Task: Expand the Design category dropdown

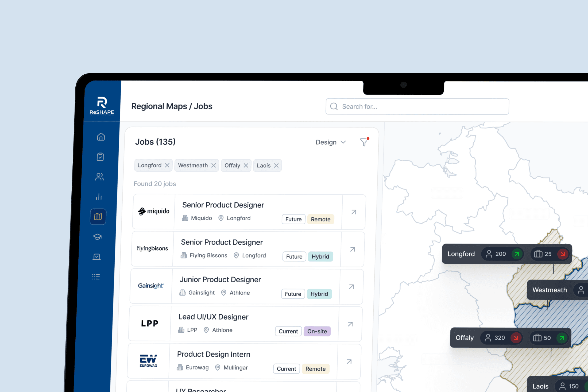Action: 331,142
